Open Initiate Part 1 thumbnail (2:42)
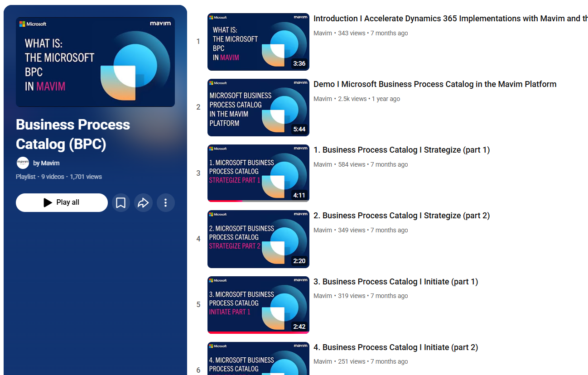 coord(258,305)
